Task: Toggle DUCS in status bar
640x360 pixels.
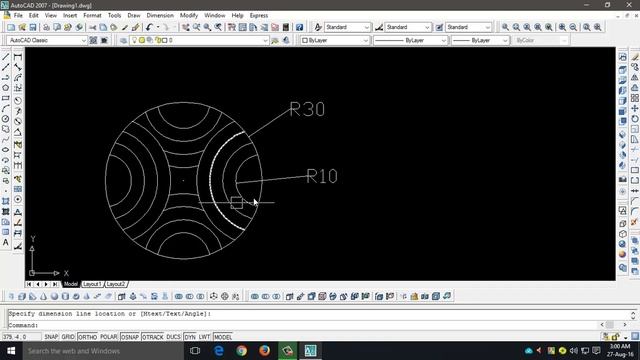Action: [173, 337]
